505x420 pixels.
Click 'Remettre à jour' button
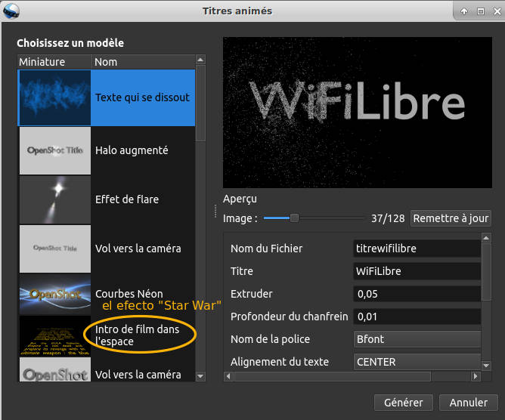click(451, 218)
